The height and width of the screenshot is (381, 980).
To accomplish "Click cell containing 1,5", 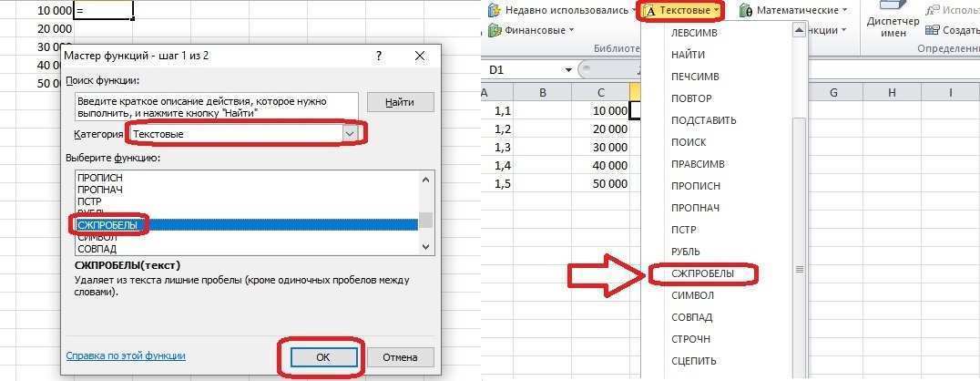I will (x=497, y=183).
